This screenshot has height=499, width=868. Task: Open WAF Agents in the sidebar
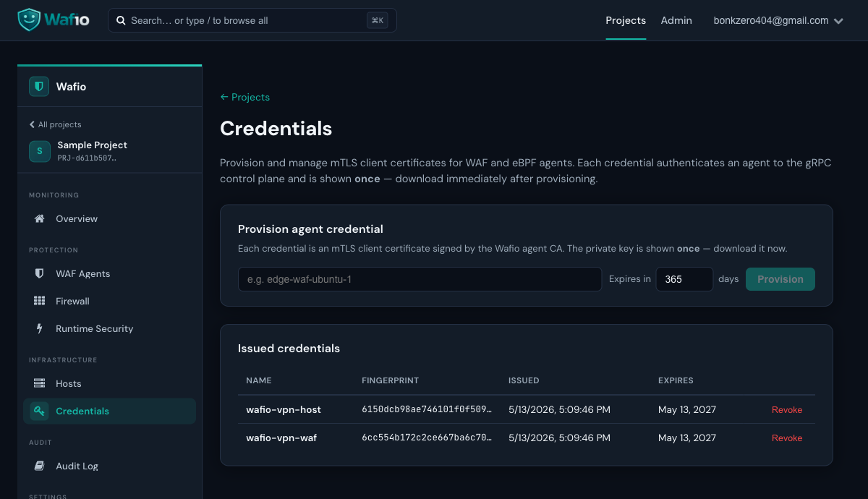click(x=109, y=273)
